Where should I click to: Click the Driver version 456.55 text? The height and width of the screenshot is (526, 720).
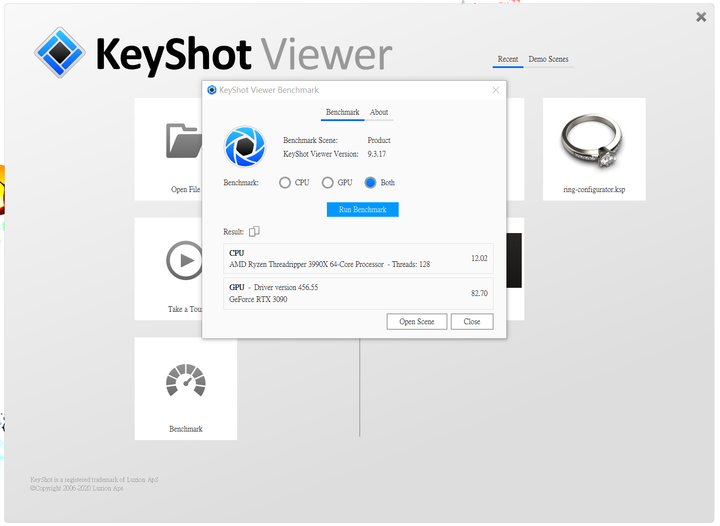point(286,287)
